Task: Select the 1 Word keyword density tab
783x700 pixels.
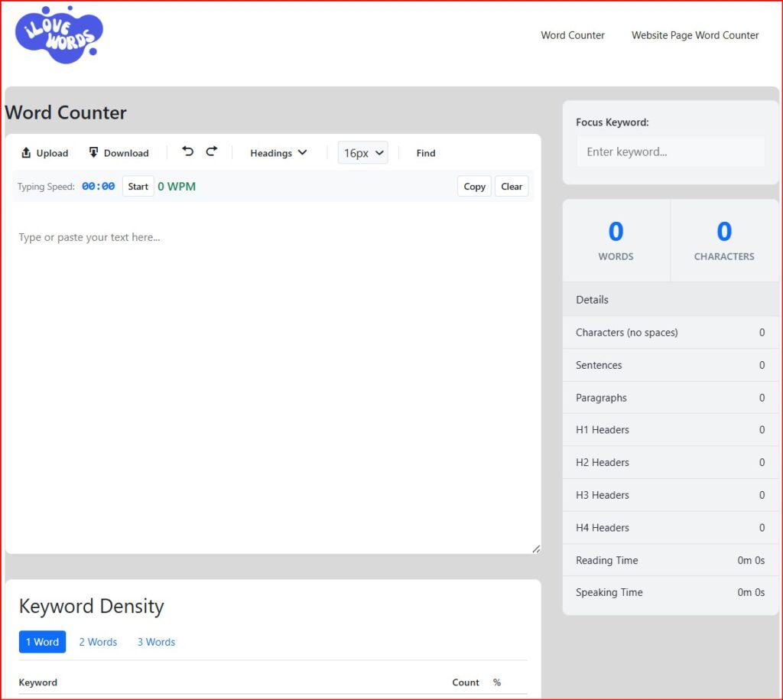Action: 42,641
